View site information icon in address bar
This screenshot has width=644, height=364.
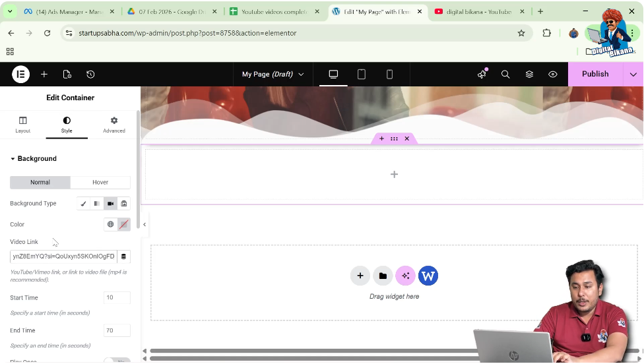[69, 33]
